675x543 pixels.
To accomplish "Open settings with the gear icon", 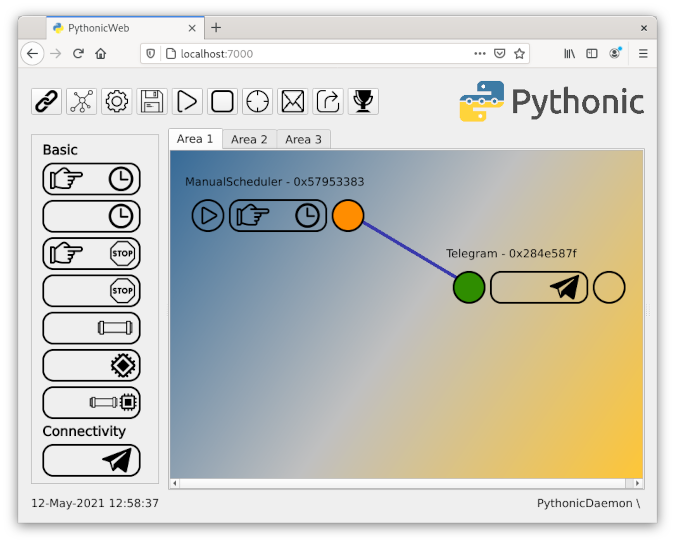I will coord(117,101).
